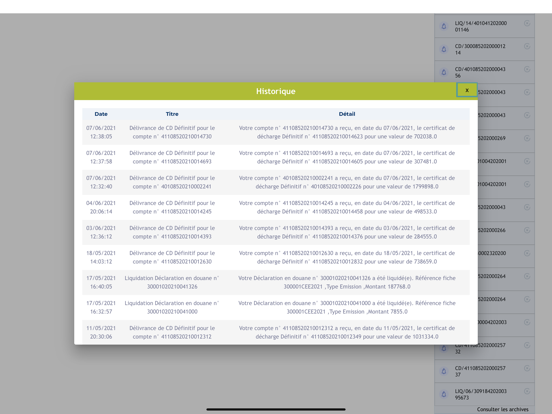Click the Date column header
552x414 pixels.
click(101, 114)
